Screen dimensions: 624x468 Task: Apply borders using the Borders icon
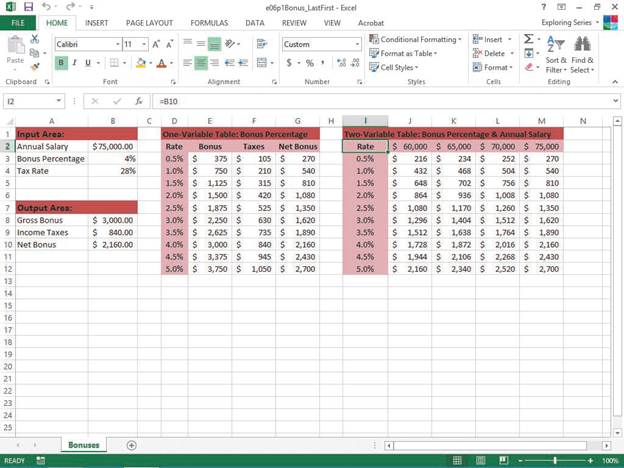point(114,63)
